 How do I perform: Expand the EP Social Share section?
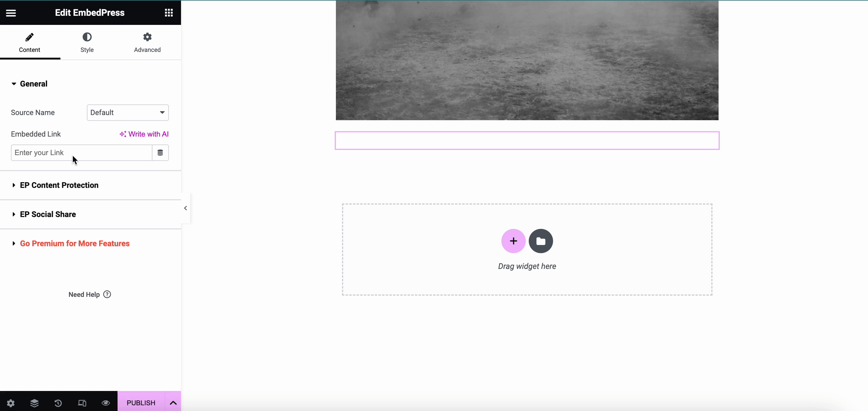tap(48, 214)
